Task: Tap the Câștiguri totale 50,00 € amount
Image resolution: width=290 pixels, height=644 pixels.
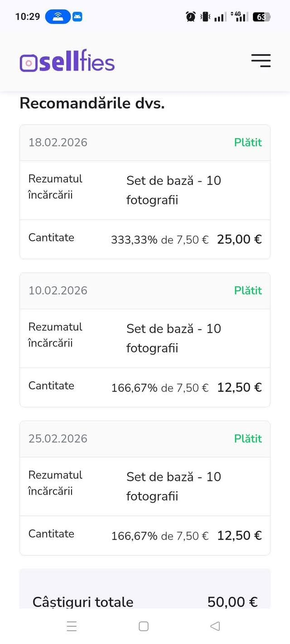Action: click(232, 602)
